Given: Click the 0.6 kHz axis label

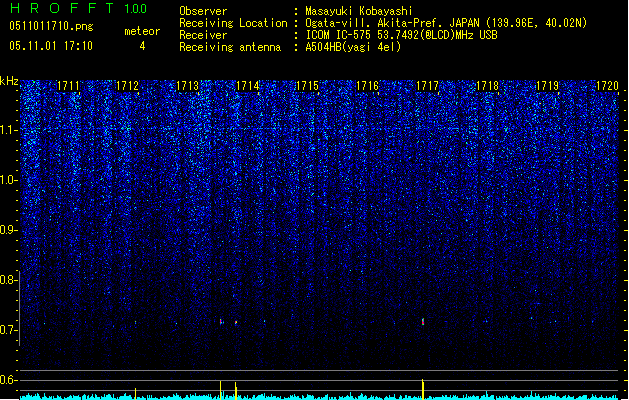Looking at the screenshot, I should 8,380.
